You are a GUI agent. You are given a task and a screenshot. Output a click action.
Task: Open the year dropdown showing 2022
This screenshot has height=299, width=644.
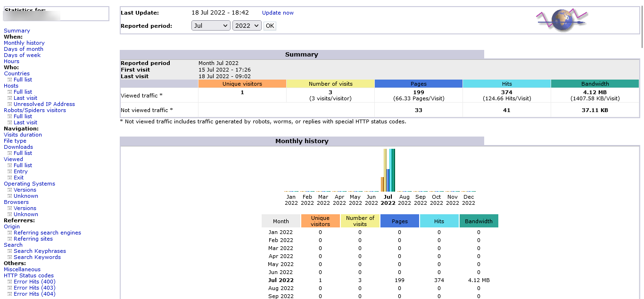tap(247, 26)
